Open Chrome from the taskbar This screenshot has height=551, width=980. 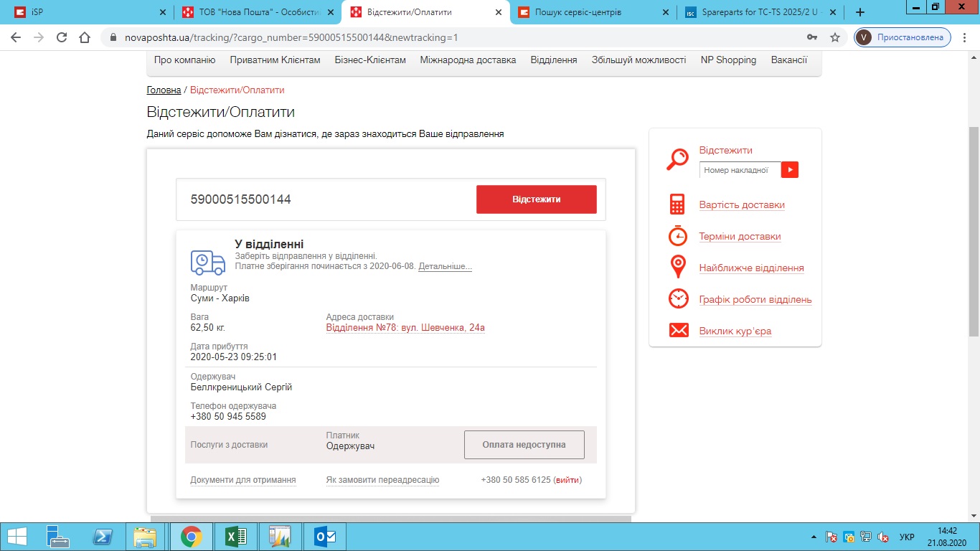(191, 536)
